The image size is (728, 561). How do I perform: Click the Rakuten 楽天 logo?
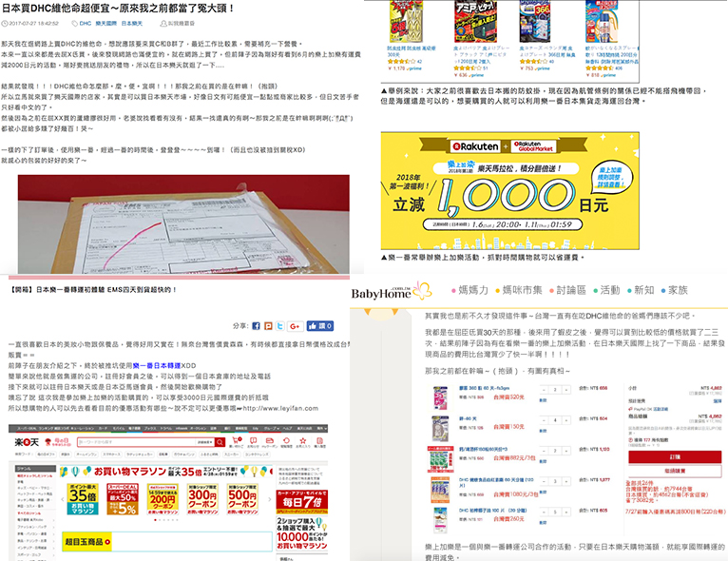pyautogui.click(x=26, y=441)
